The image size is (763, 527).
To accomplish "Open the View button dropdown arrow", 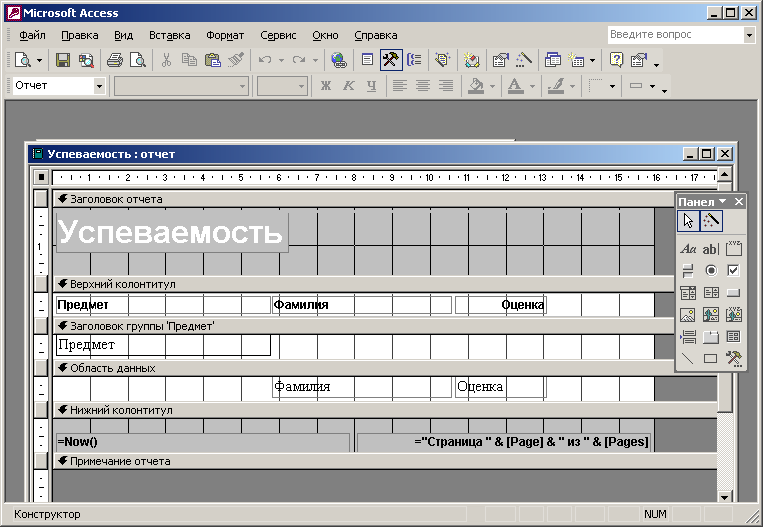I will tap(39, 60).
